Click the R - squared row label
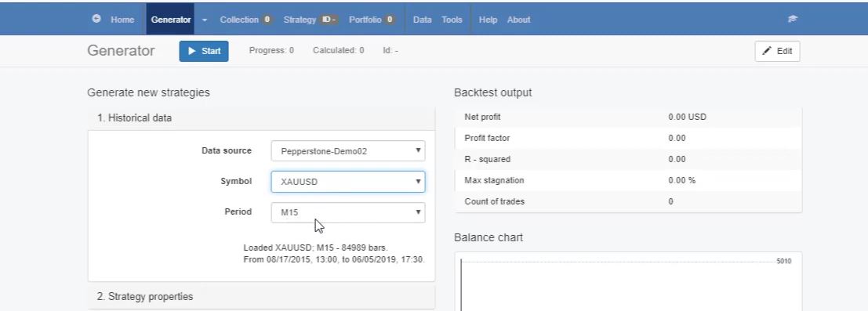Image resolution: width=868 pixels, height=311 pixels. click(x=487, y=159)
